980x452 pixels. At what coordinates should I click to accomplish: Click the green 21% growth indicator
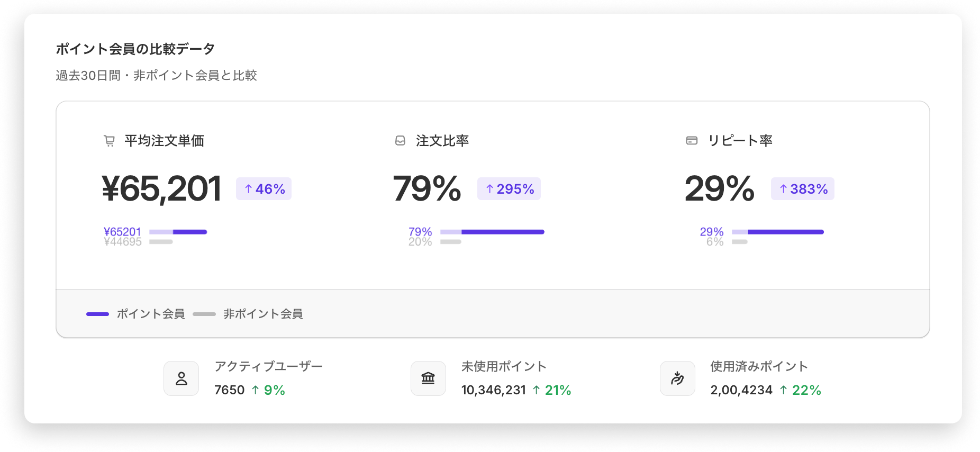click(552, 390)
